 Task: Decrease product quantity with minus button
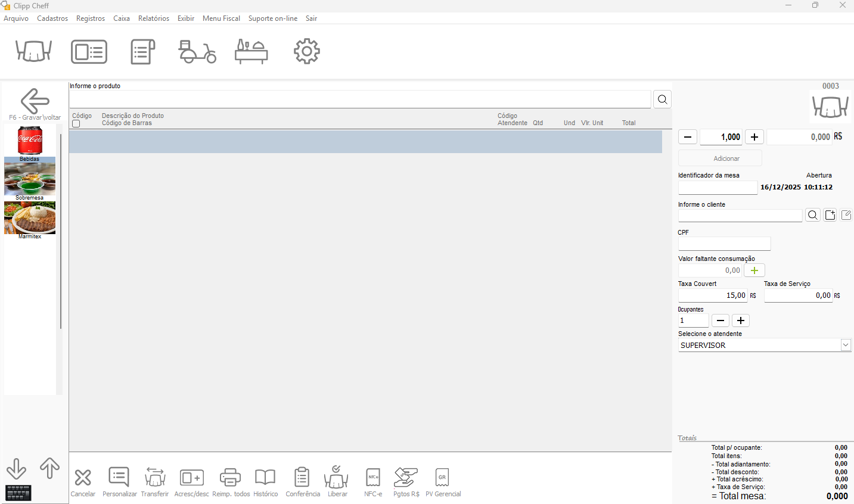coord(687,137)
